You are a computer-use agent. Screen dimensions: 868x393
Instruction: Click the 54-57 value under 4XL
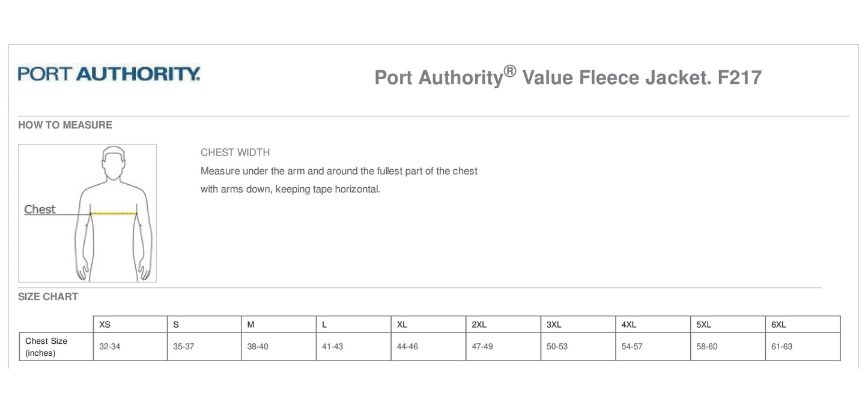[632, 347]
